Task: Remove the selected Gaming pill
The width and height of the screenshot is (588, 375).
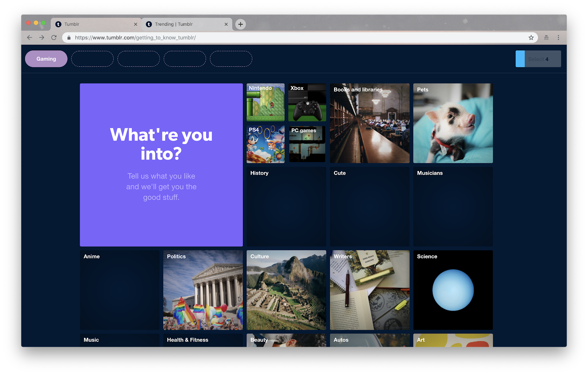Action: click(46, 59)
